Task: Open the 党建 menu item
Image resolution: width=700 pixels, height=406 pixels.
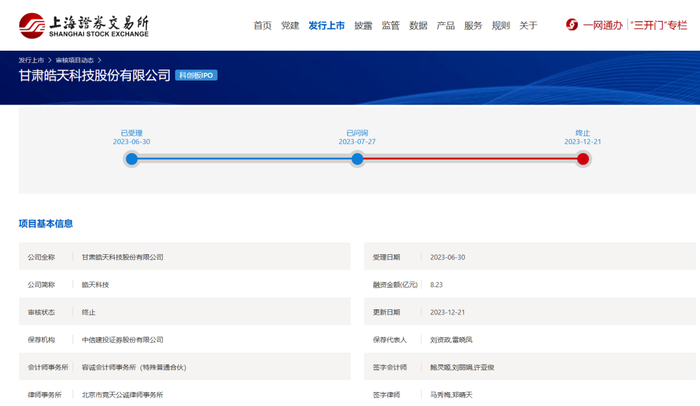Action: click(x=290, y=25)
